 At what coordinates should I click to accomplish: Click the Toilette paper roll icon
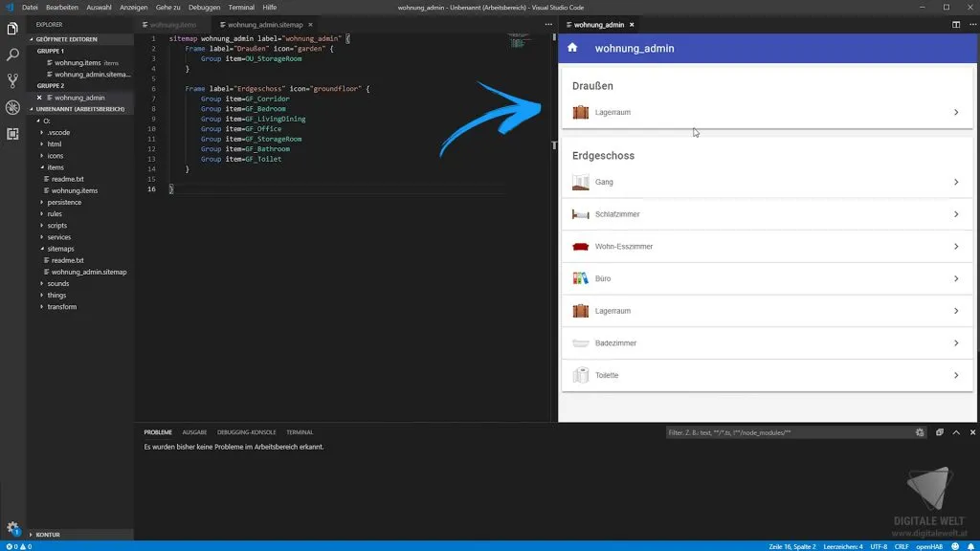(581, 375)
